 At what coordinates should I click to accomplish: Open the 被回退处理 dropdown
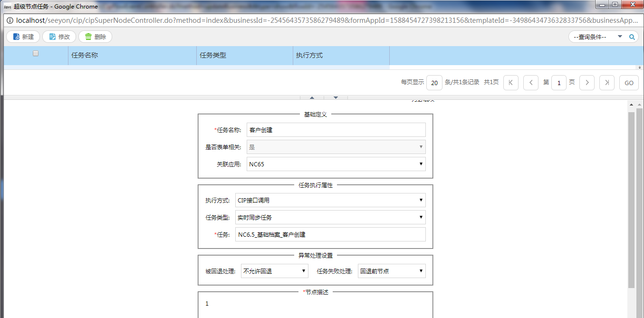(x=274, y=271)
